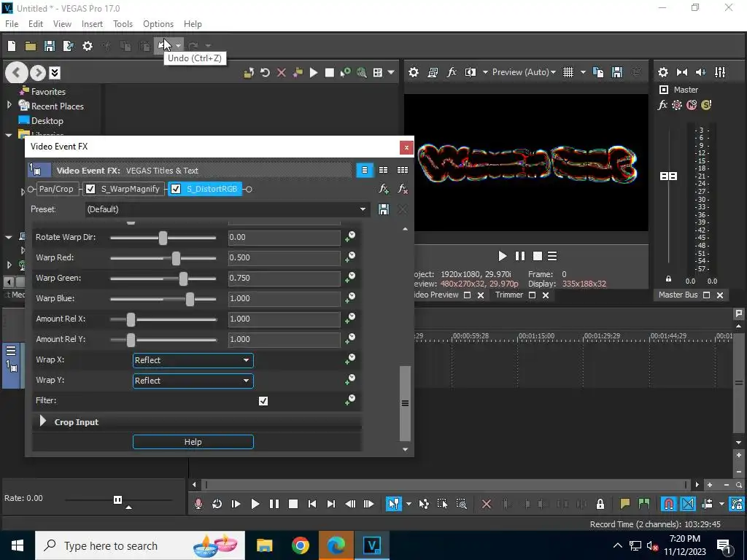
Task: Expand the Crop Input section
Action: tap(43, 421)
